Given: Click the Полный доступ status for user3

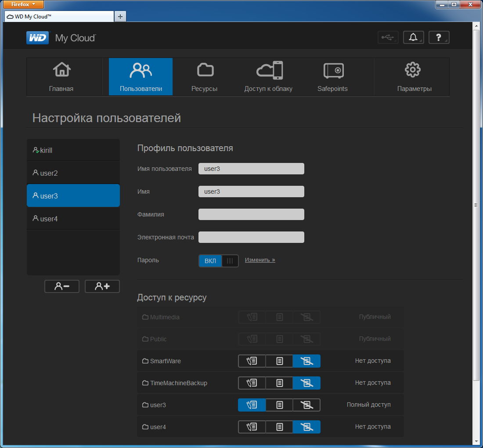Looking at the screenshot, I should click(369, 405).
